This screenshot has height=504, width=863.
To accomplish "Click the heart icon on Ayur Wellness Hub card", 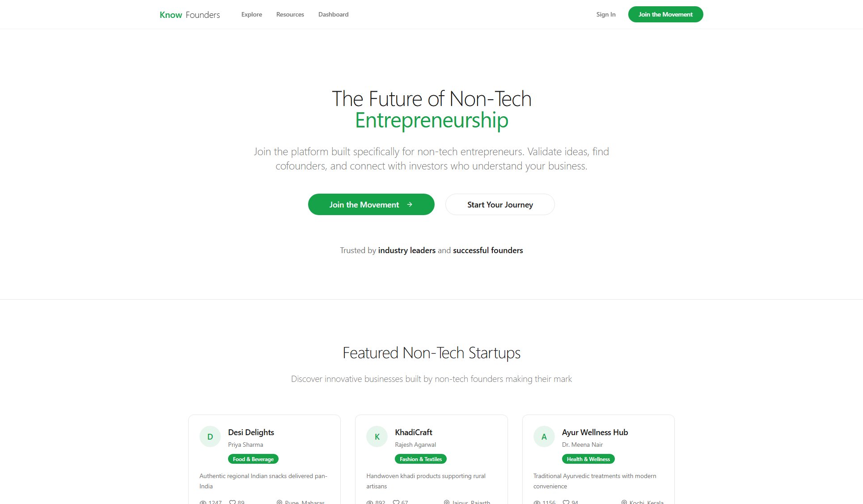I will [566, 502].
